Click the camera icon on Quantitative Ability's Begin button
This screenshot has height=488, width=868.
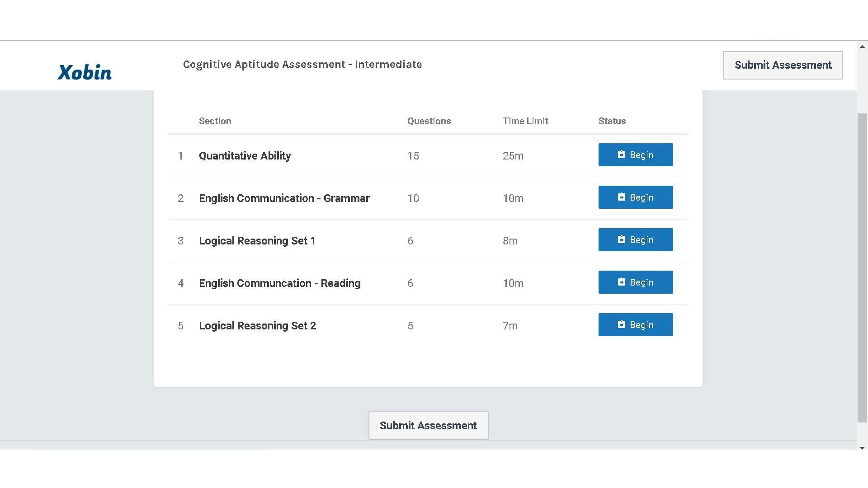(x=623, y=155)
